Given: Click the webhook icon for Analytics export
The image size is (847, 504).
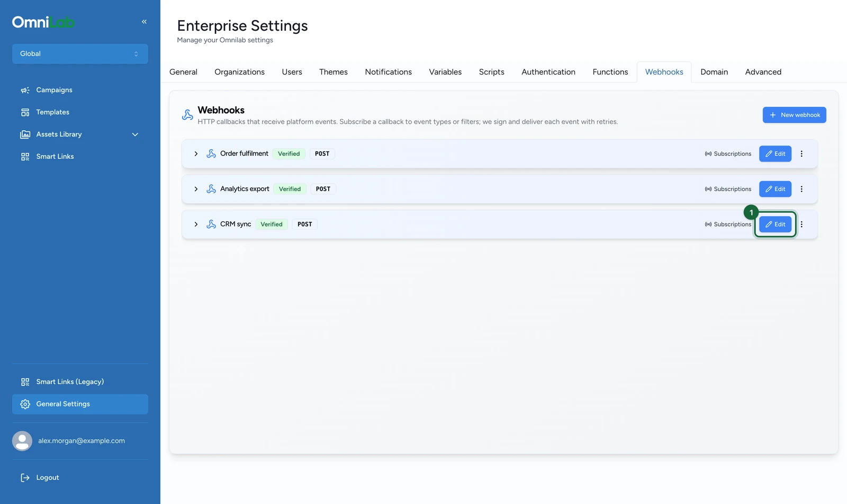Looking at the screenshot, I should (x=211, y=189).
